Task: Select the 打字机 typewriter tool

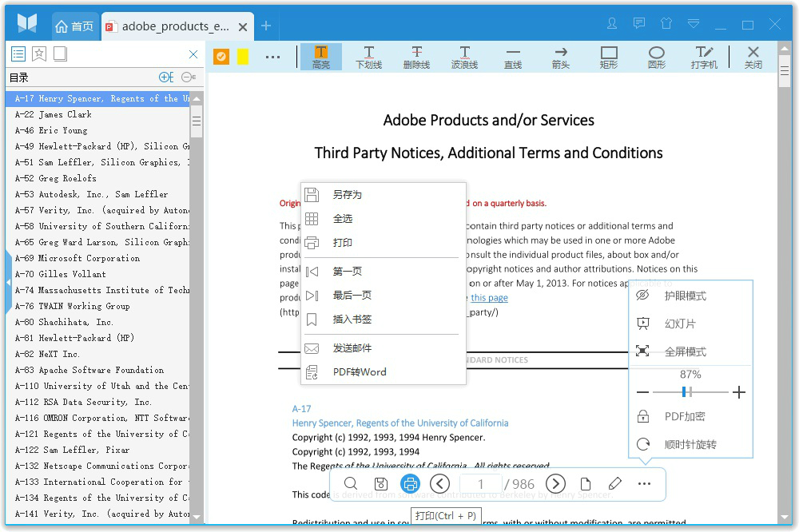Action: (x=704, y=57)
